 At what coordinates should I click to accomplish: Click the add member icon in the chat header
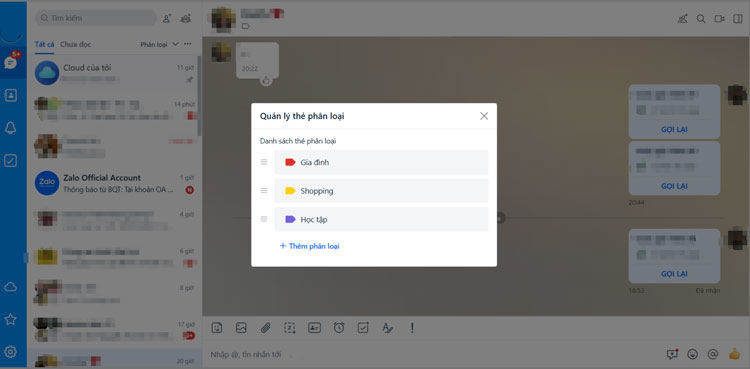click(x=683, y=19)
